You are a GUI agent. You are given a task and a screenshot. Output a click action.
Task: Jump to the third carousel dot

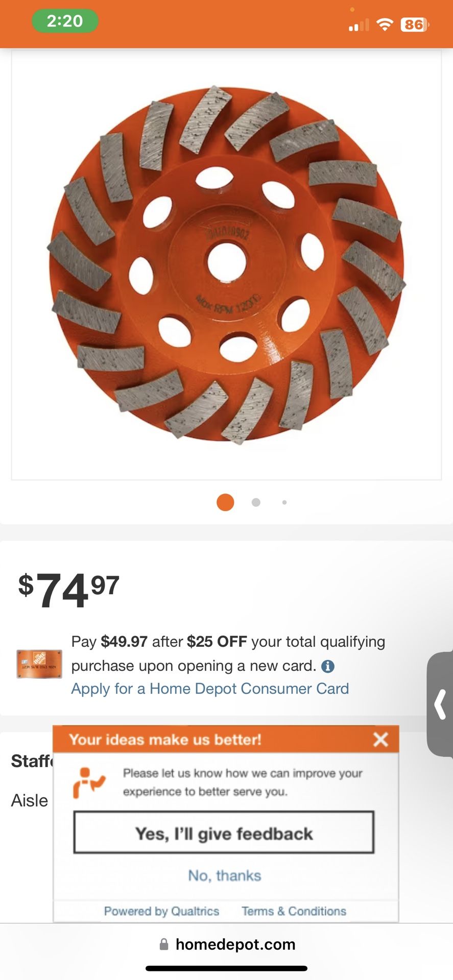click(x=284, y=502)
